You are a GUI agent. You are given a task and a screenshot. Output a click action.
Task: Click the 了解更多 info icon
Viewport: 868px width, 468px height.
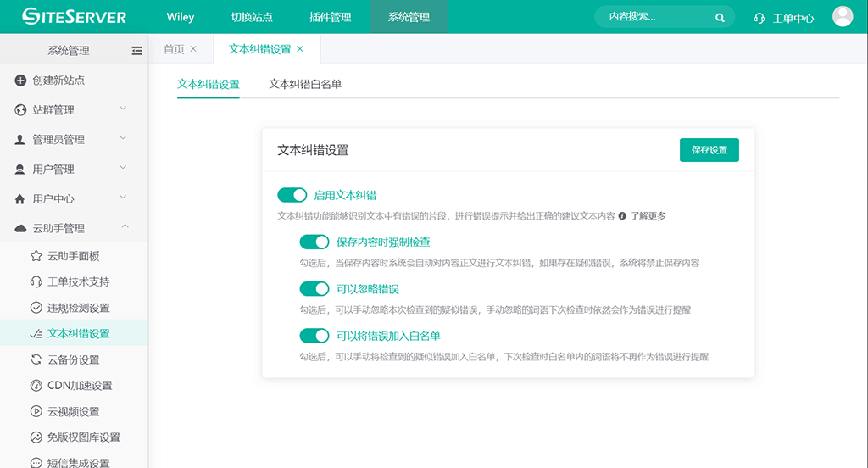coord(622,216)
